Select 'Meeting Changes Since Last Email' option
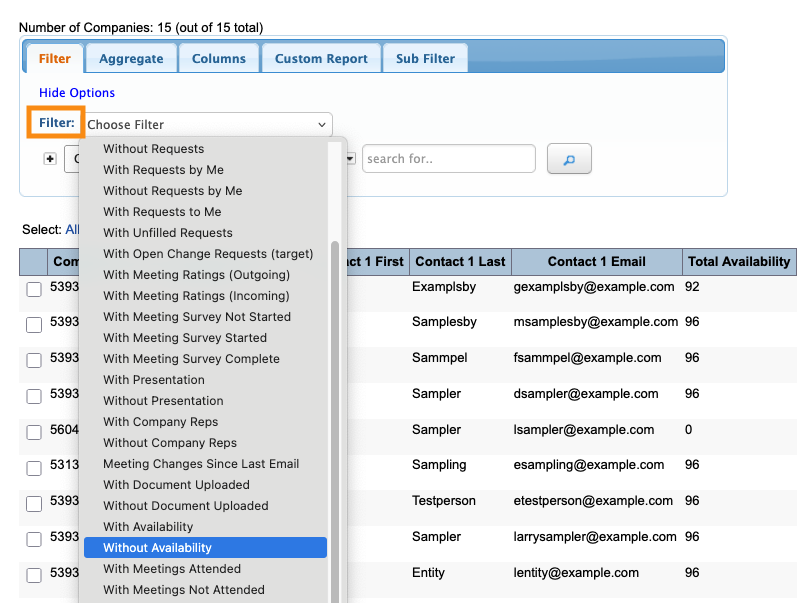The image size is (797, 603). (201, 464)
